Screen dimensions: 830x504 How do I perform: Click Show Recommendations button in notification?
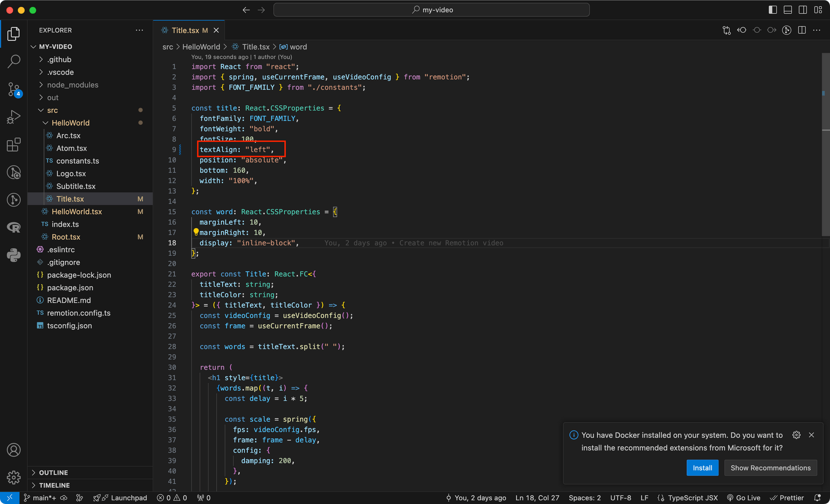click(x=771, y=468)
